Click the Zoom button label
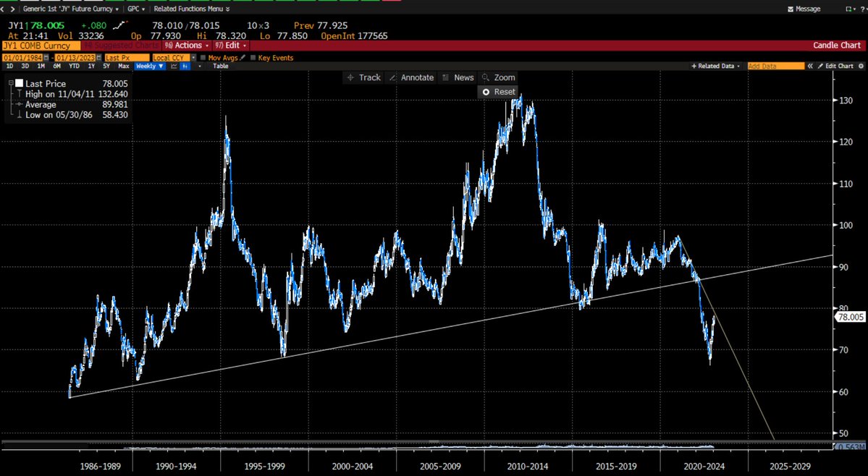The image size is (868, 476). coord(505,78)
